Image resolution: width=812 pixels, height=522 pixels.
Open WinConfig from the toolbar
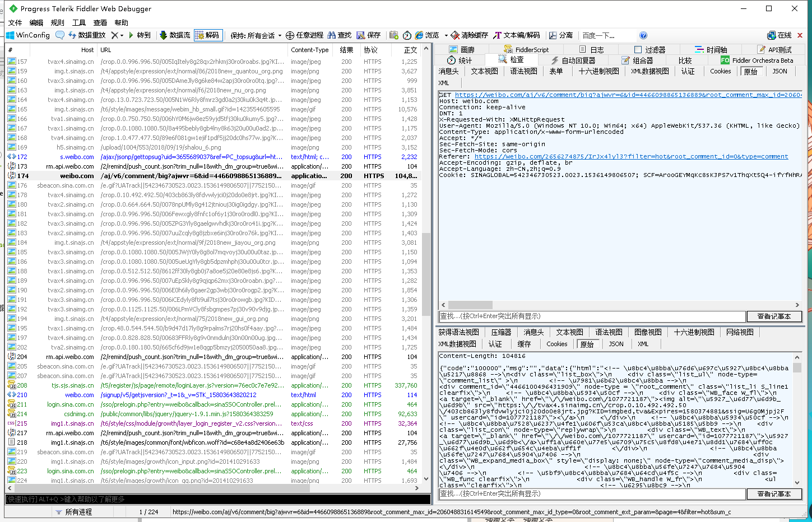click(x=28, y=35)
